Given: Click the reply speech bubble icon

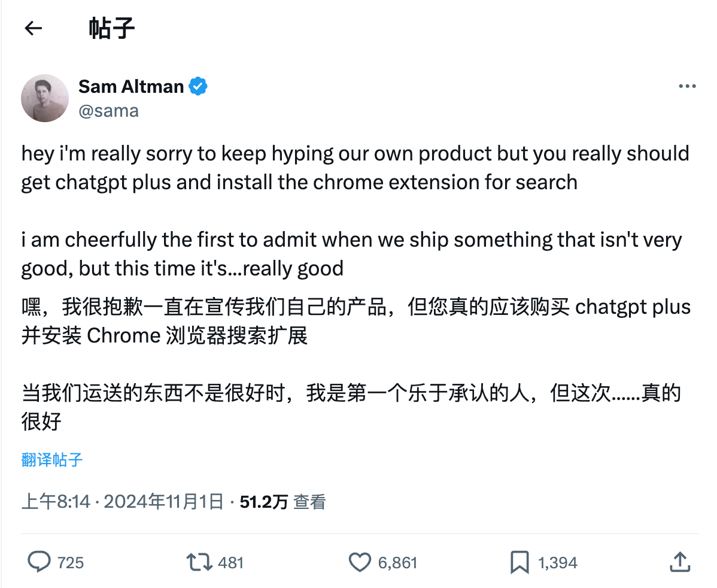Looking at the screenshot, I should [x=40, y=562].
